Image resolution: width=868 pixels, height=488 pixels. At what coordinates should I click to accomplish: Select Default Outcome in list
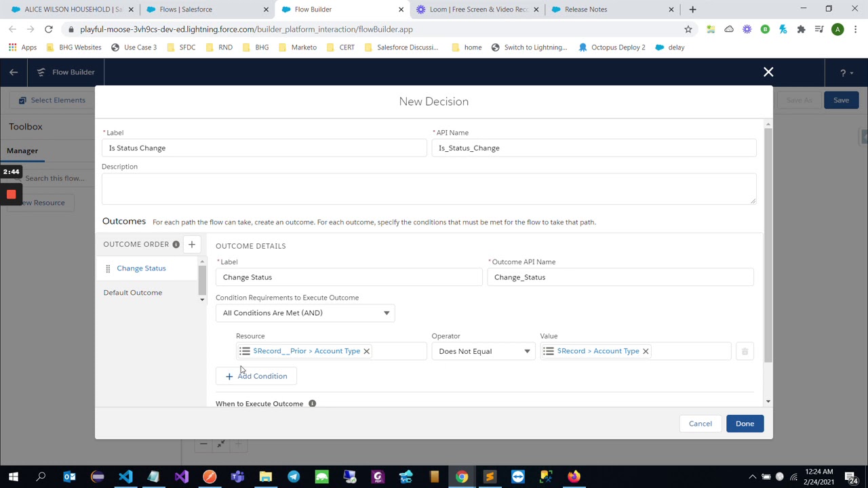pyautogui.click(x=133, y=293)
